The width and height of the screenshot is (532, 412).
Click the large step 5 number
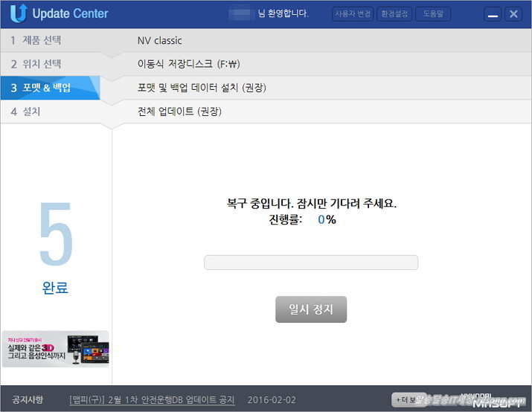(56, 234)
